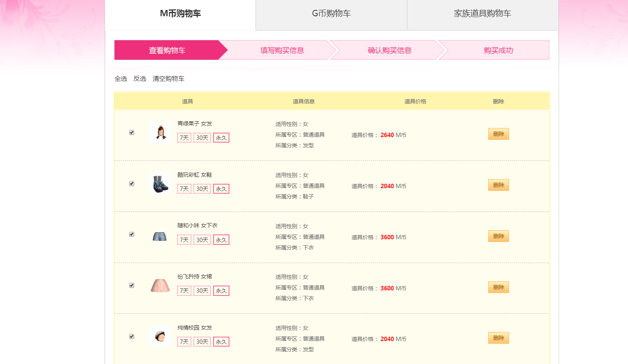Choose 30天 for 酷玩彩虹 女鞋
This screenshot has width=628, height=364.
[202, 189]
